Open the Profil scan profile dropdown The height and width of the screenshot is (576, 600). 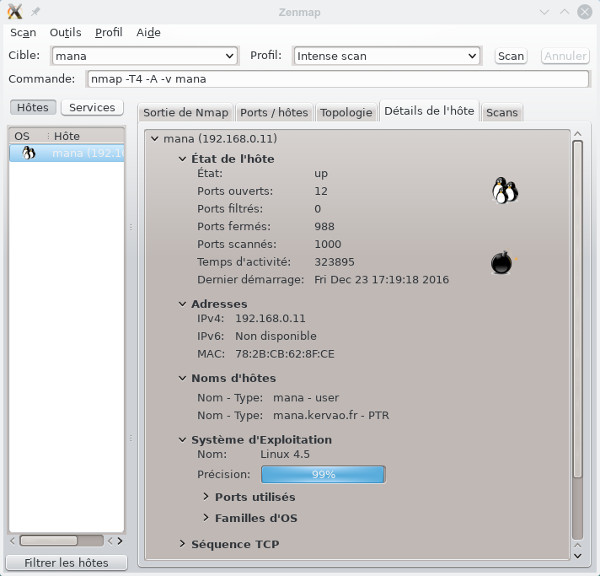coord(473,56)
